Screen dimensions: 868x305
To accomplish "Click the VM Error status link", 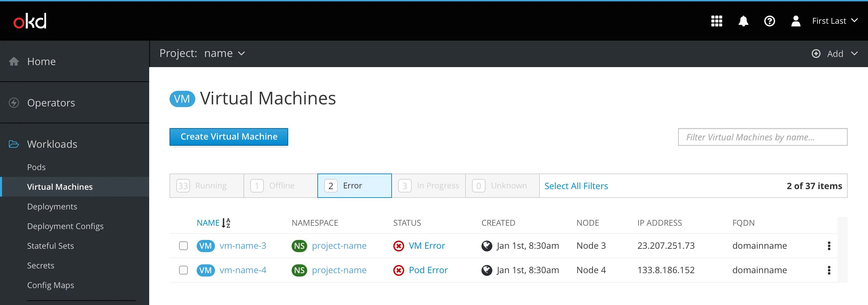I will [x=427, y=246].
